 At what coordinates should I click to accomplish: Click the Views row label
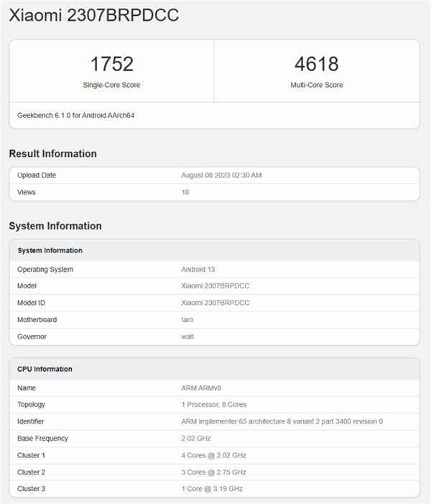pos(27,192)
